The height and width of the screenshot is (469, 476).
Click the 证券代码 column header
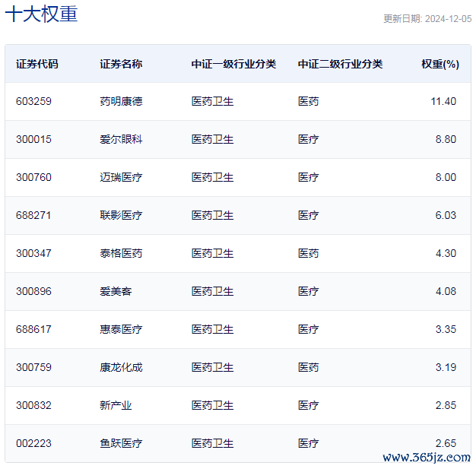pos(37,64)
